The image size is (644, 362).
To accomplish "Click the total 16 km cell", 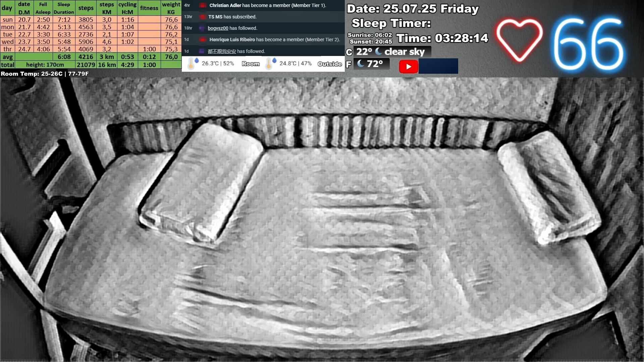I will tap(107, 65).
